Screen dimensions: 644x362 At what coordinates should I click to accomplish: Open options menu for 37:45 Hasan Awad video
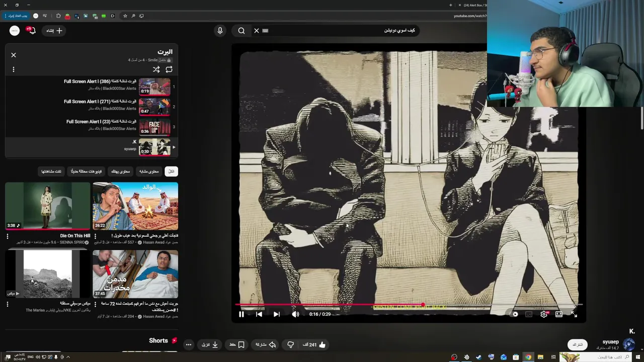point(95,304)
